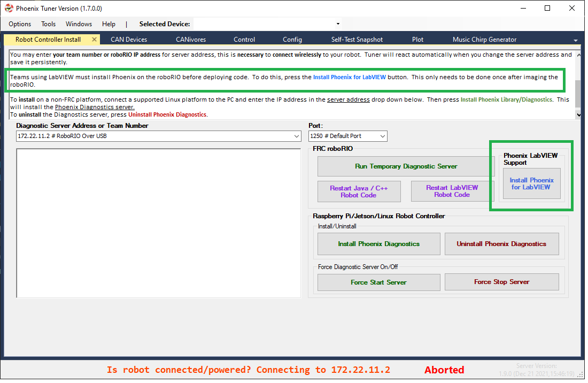Minimize the Phoenix Tuner window
Screen dimensions: 588x383
(x=523, y=8)
